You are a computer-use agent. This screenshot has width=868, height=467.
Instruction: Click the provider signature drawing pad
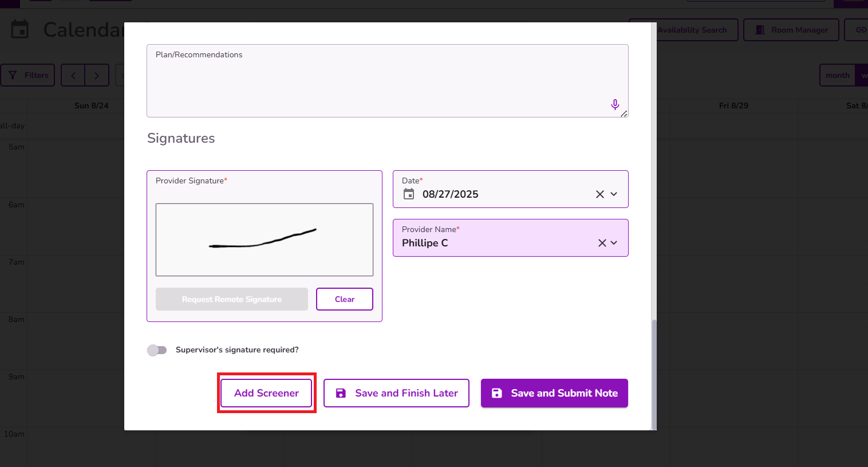[265, 240]
